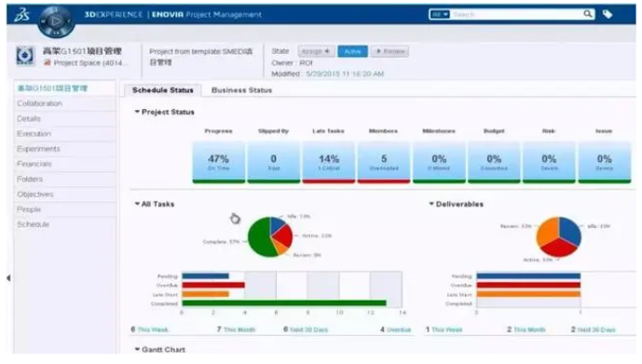
Task: Click the Issue 0% tile
Action: pos(605,162)
